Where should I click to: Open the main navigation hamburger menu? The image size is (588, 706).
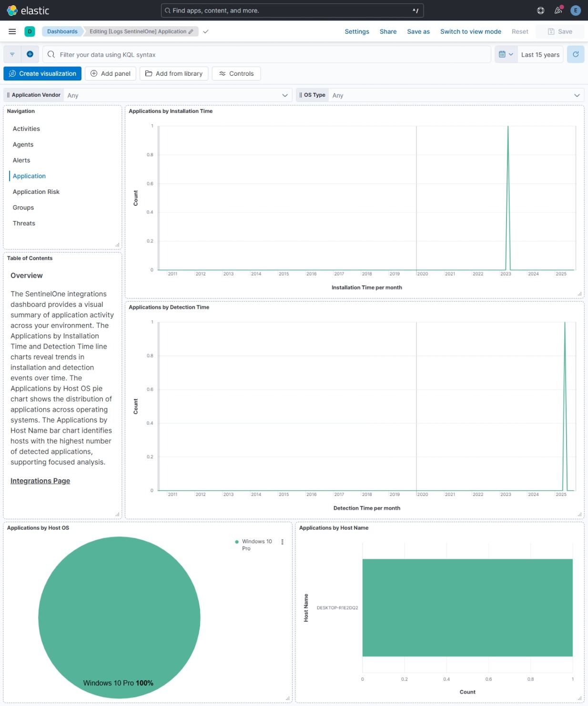tap(12, 31)
